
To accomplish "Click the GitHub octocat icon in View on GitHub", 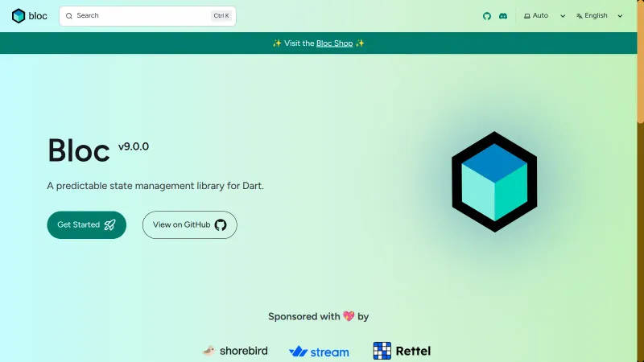I will (221, 225).
